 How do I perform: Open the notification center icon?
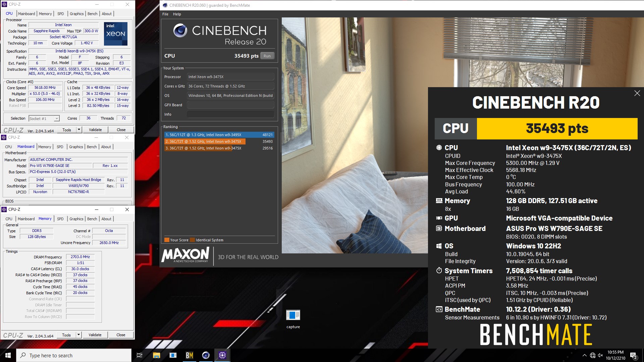click(633, 355)
